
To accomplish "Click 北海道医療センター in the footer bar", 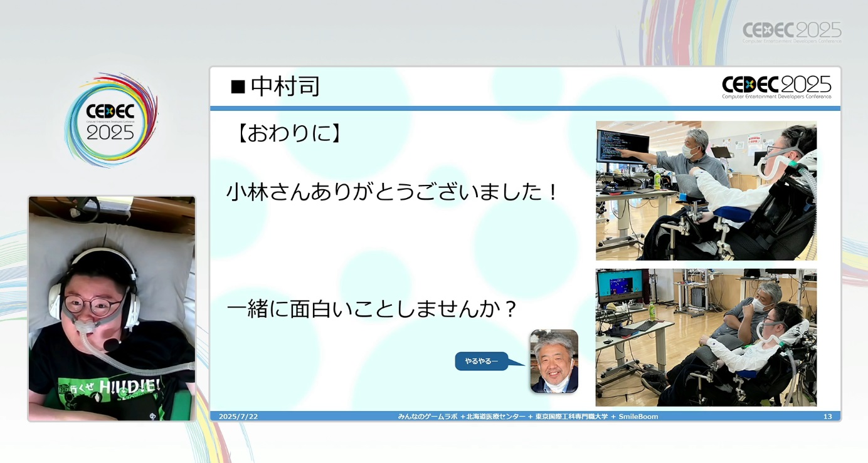I will [x=495, y=417].
